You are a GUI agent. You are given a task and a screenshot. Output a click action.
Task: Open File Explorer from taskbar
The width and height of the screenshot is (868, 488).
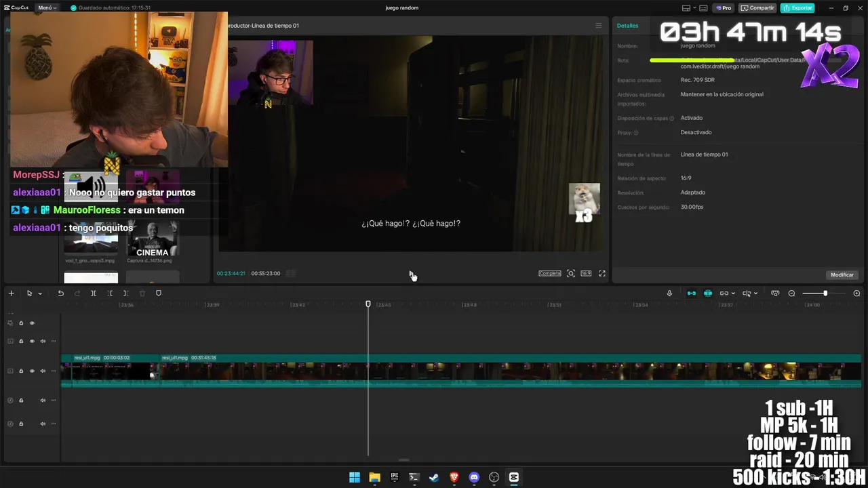tap(374, 477)
